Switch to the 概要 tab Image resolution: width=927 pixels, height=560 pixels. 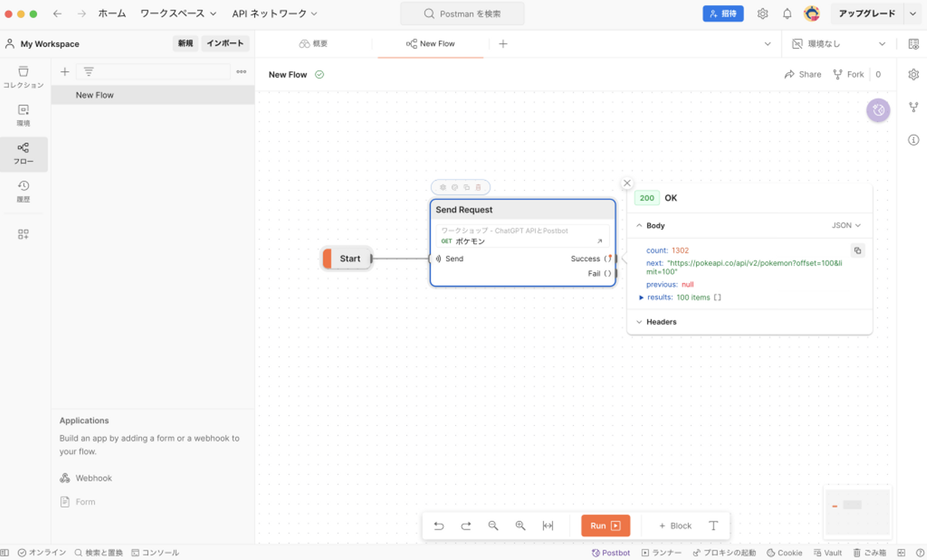(314, 44)
